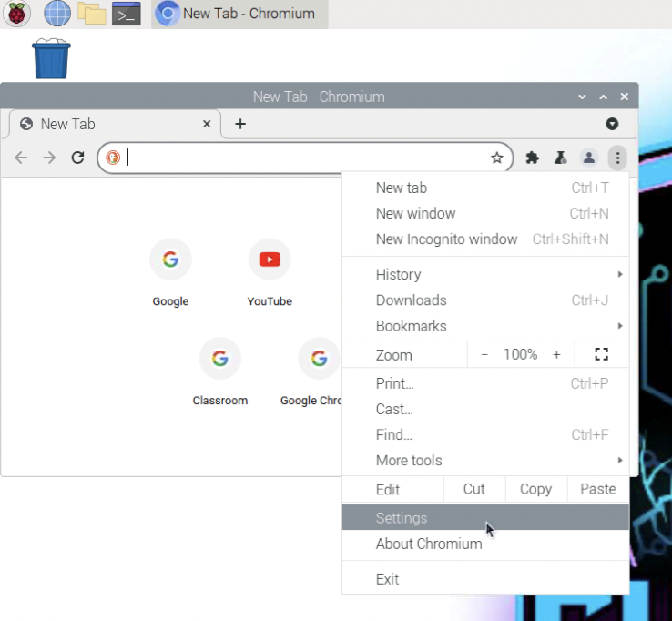Choose New tab from the menu
672x621 pixels.
click(x=485, y=188)
